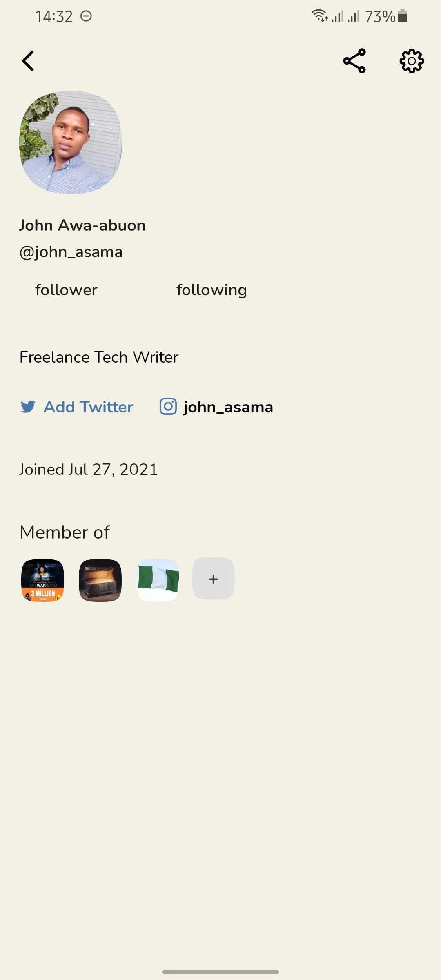Open the john_asama Instagram handle
Viewport: 441px width, 980px height.
click(x=228, y=407)
